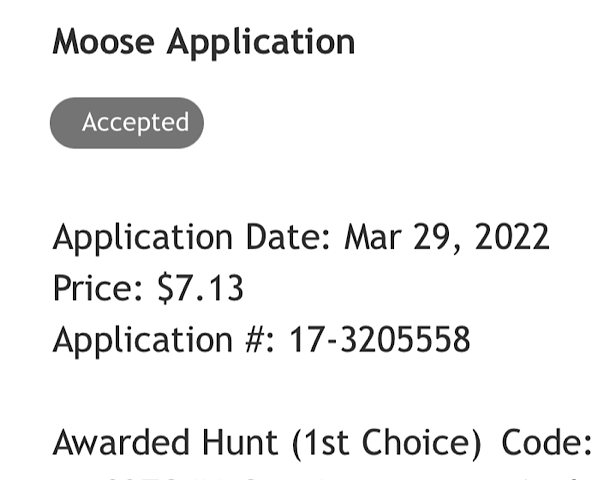
Task: Select application number 17-3205558
Action: tap(380, 339)
